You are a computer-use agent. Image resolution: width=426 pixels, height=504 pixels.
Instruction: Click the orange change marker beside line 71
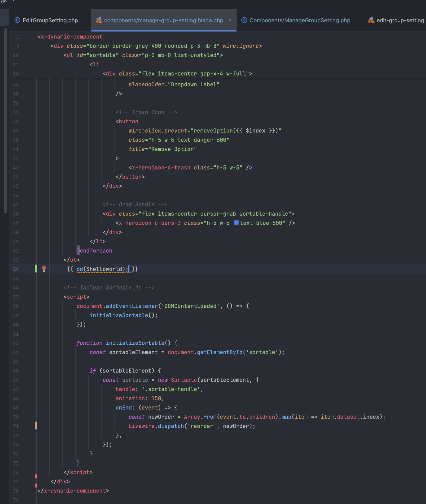[36, 426]
